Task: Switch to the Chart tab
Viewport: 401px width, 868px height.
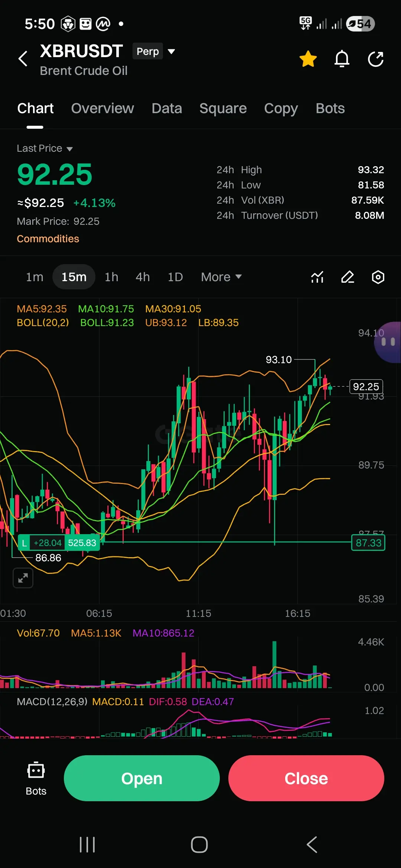Action: [35, 108]
